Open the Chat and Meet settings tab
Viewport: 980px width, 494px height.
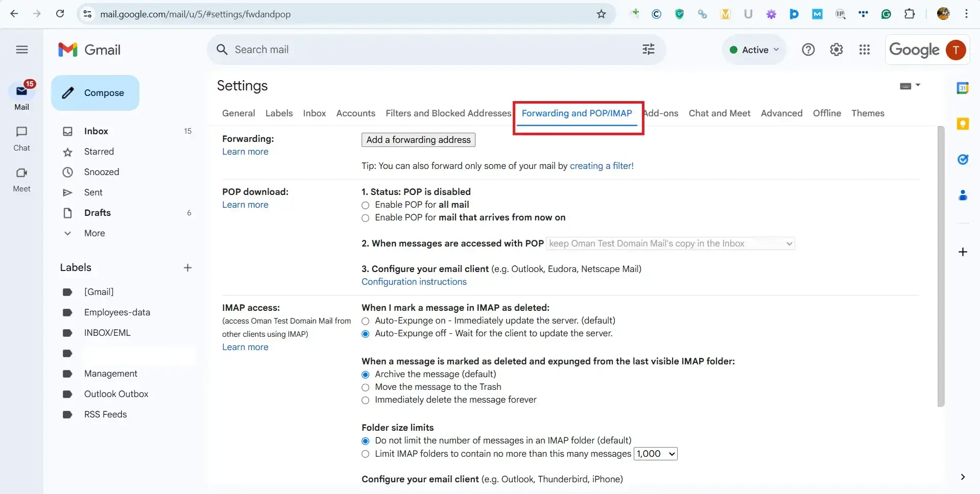tap(720, 113)
